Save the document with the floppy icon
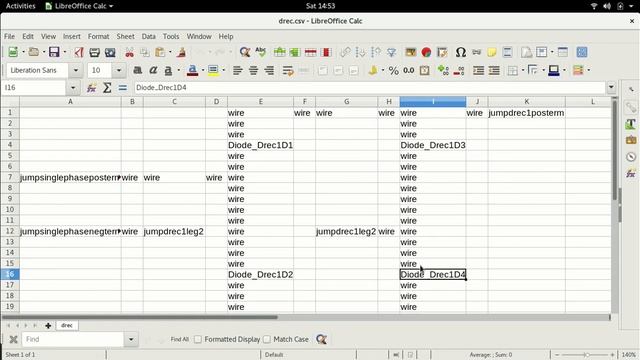This screenshot has height=360, width=640. pos(54,52)
